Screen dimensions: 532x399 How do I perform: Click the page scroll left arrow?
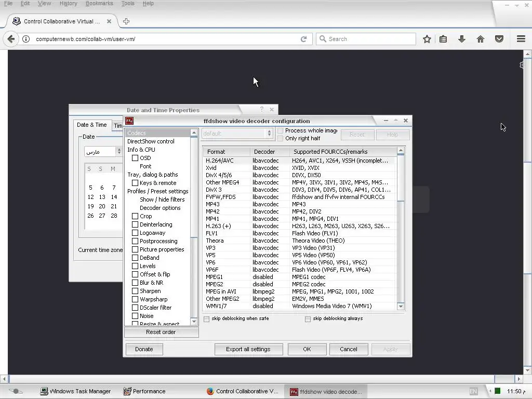click(4, 379)
